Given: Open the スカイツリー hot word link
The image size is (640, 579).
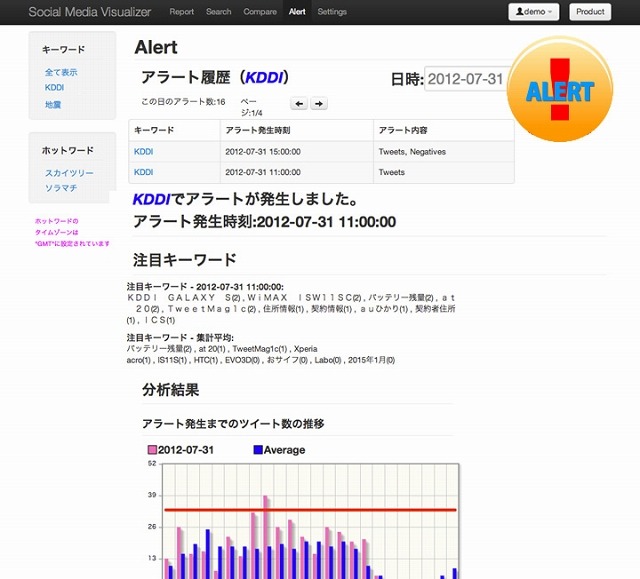Looking at the screenshot, I should point(69,173).
